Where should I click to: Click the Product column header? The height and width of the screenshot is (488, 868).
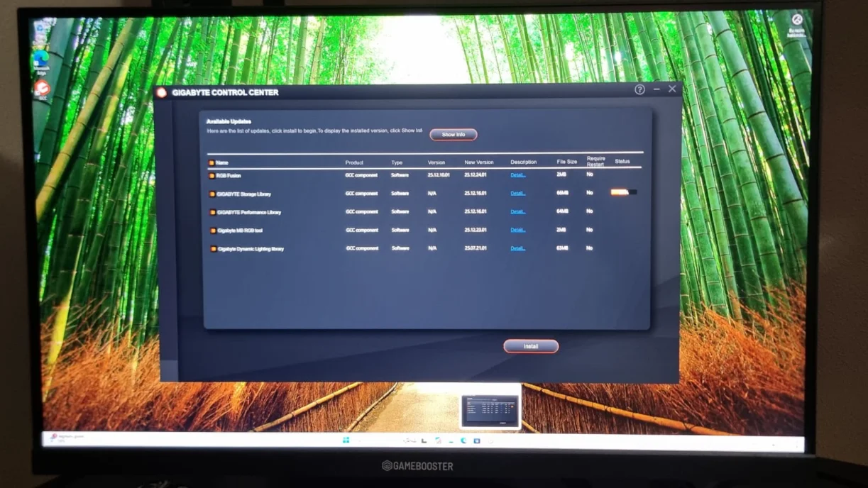tap(354, 162)
